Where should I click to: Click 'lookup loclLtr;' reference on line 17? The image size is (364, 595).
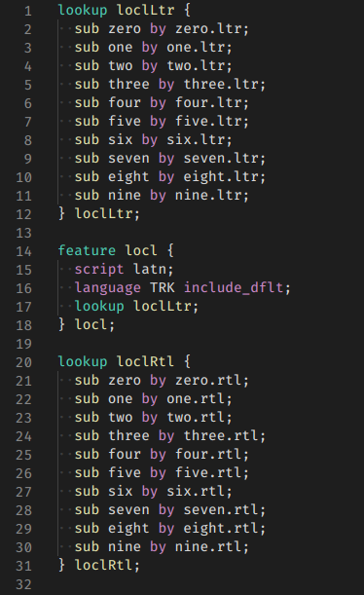click(x=136, y=306)
